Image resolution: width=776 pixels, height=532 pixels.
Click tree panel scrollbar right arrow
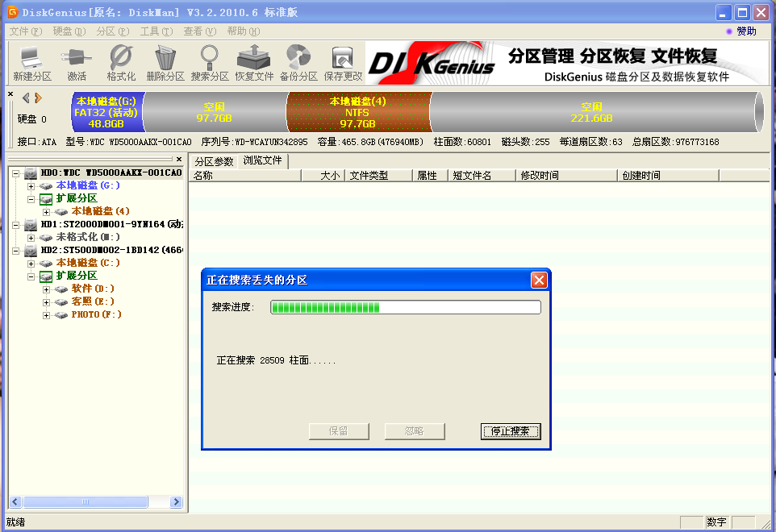click(176, 502)
